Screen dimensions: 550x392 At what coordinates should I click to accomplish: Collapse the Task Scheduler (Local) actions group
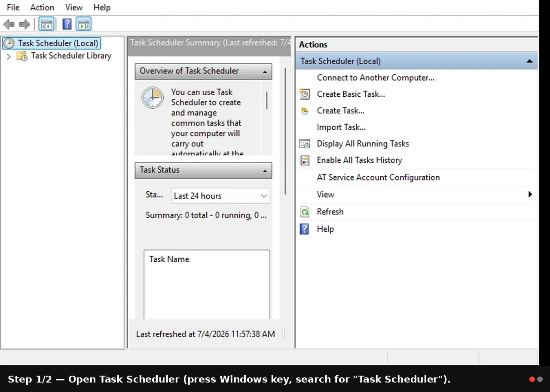(529, 61)
